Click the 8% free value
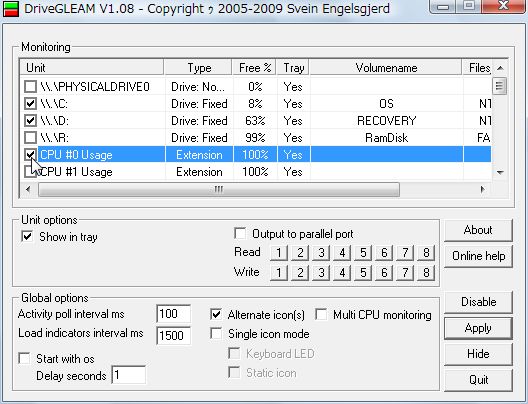 (255, 104)
